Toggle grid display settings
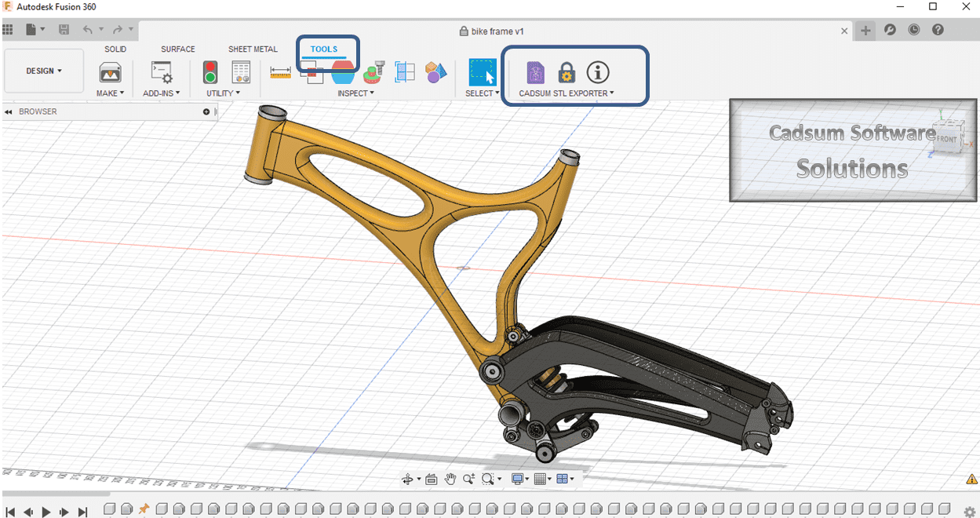Image resolution: width=980 pixels, height=518 pixels. click(x=539, y=478)
